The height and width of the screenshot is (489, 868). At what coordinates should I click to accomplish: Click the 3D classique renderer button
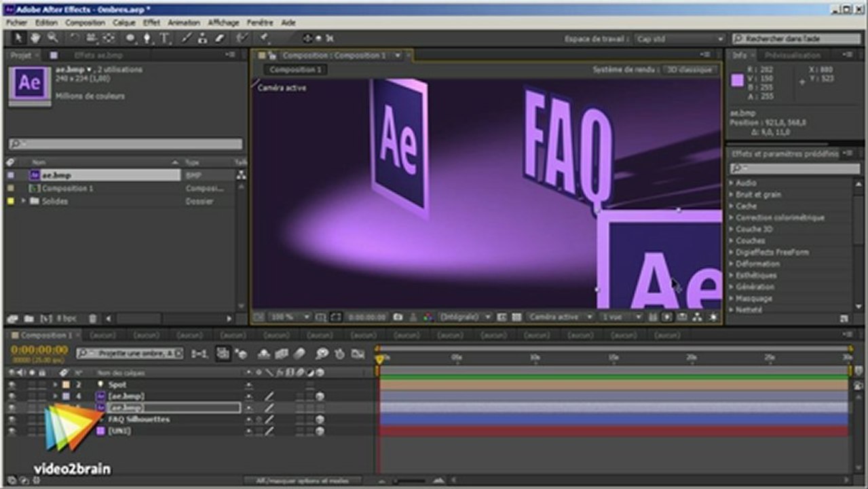[x=688, y=70]
